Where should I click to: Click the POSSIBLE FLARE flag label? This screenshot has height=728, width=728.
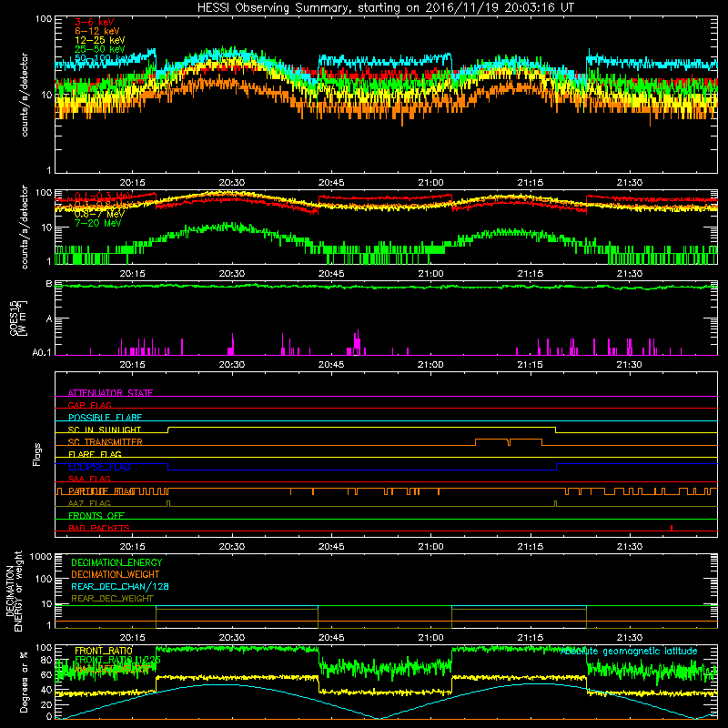[x=105, y=418]
